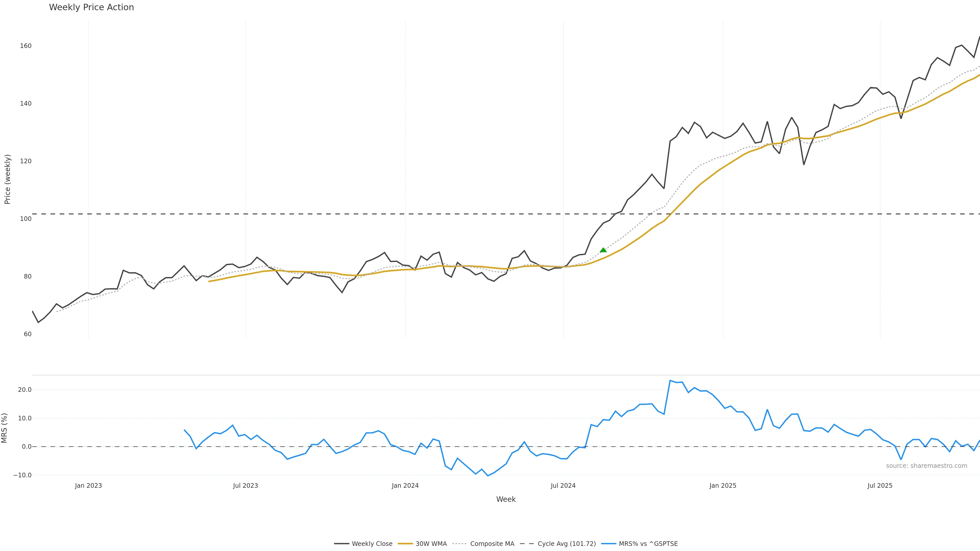Click the Jul 2023 x-axis label
The height and width of the screenshot is (551, 980).
pyautogui.click(x=245, y=486)
